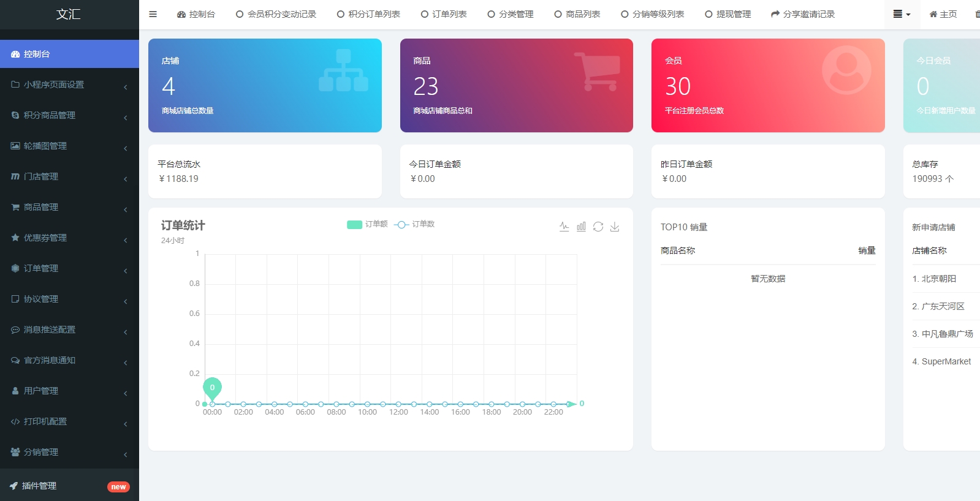Open the 分享邀请记录 tab
The height and width of the screenshot is (501, 980).
(x=803, y=14)
